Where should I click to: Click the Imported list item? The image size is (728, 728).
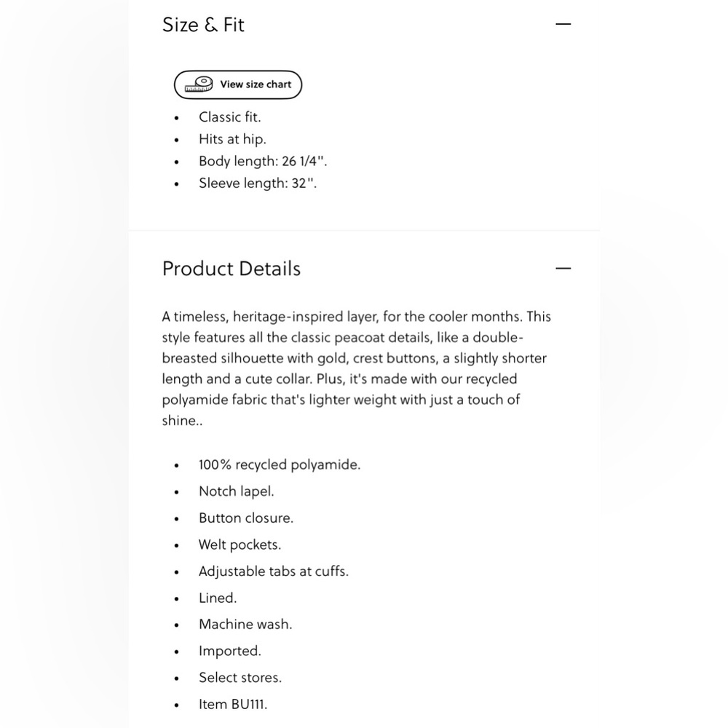[230, 651]
